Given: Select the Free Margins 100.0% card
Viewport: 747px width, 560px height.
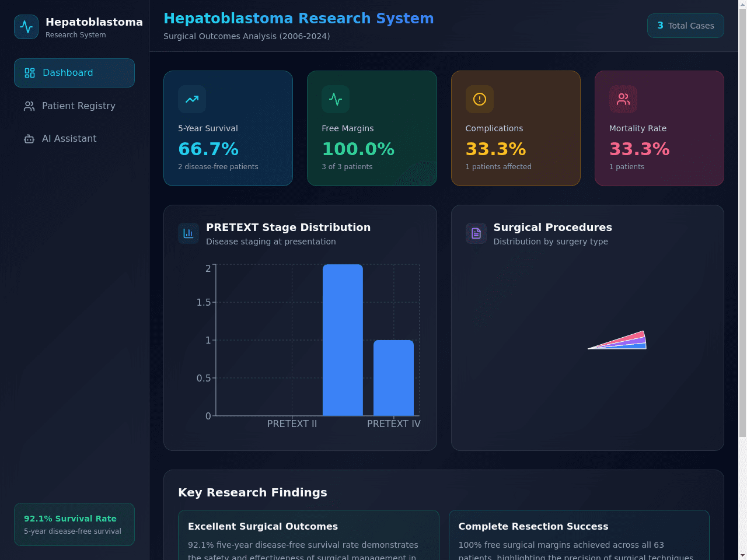Looking at the screenshot, I should [x=372, y=128].
